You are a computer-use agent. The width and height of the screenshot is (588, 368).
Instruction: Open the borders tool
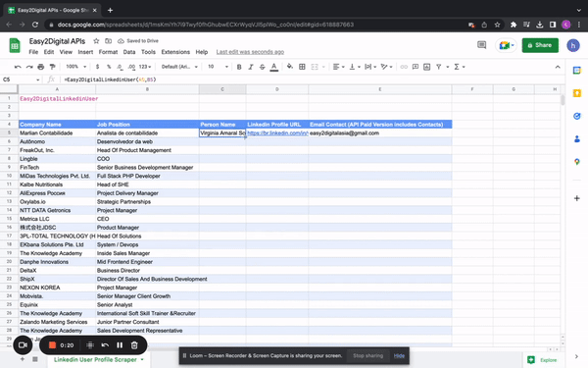click(302, 67)
